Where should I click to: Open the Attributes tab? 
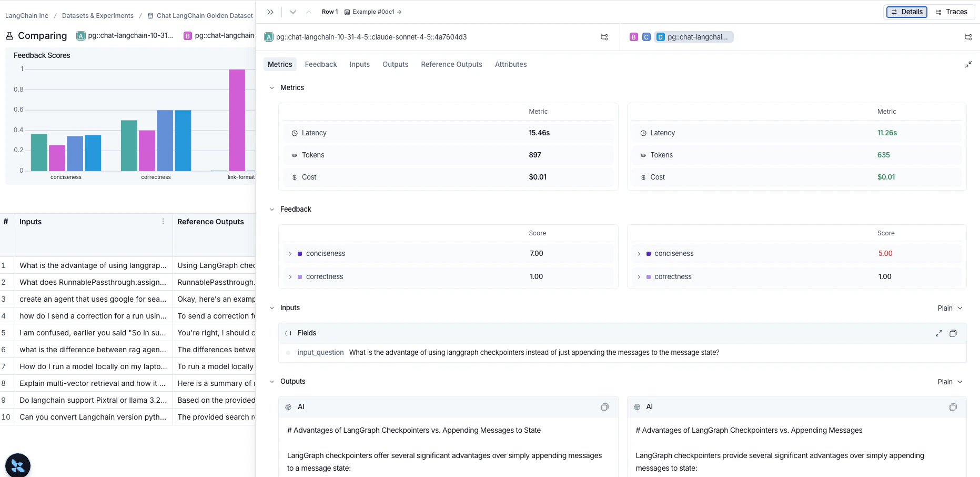coord(510,64)
